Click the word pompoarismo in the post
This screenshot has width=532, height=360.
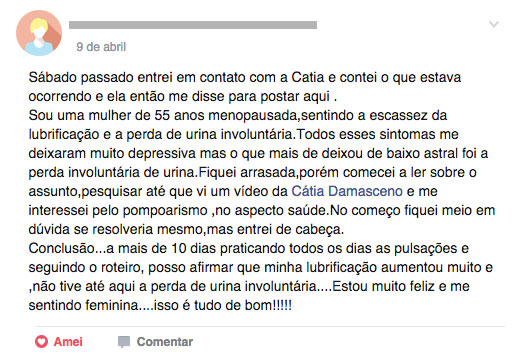coord(165,211)
